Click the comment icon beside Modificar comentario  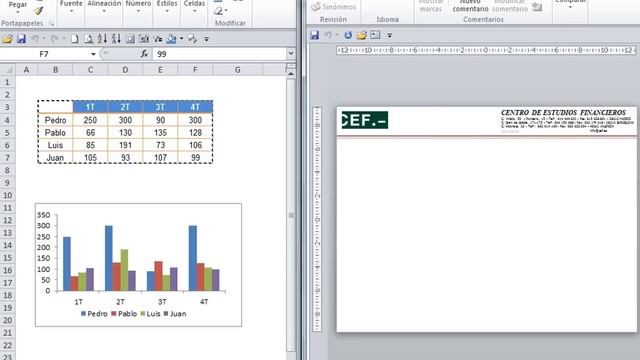538,7
